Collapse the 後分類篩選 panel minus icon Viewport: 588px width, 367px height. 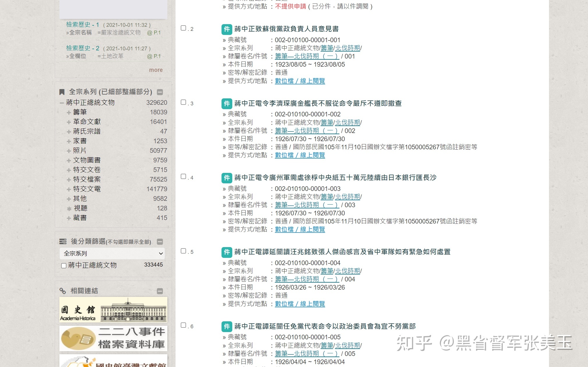(x=160, y=242)
